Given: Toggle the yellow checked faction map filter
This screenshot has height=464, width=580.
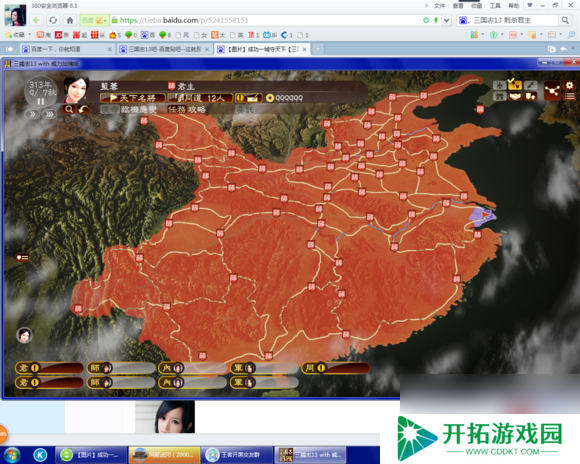Looking at the screenshot, I should point(515,85).
